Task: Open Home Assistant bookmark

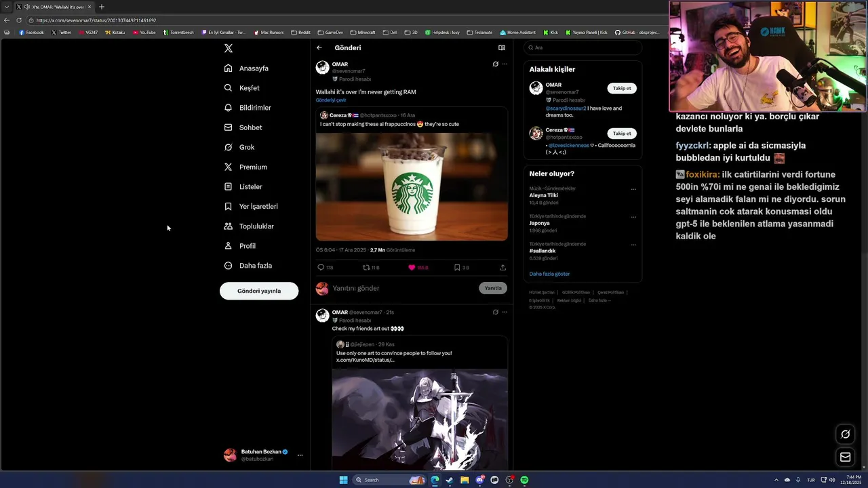Action: [x=517, y=33]
